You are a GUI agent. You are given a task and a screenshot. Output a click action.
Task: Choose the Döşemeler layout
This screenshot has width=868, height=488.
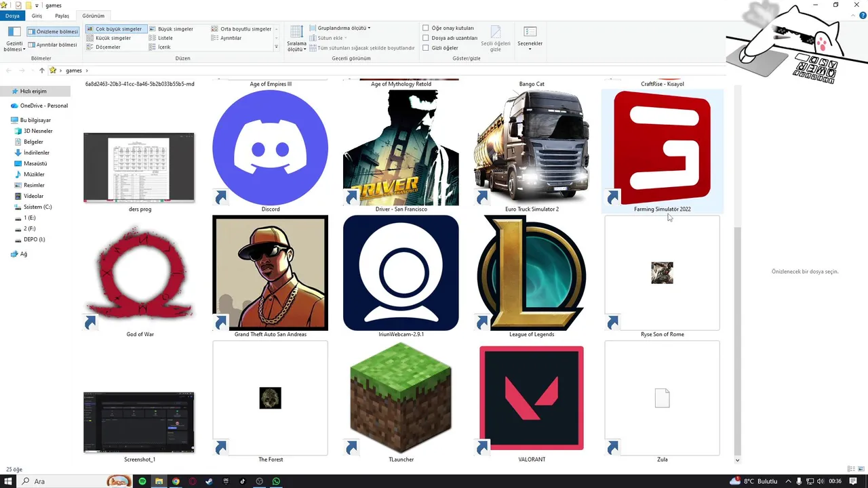coord(104,47)
